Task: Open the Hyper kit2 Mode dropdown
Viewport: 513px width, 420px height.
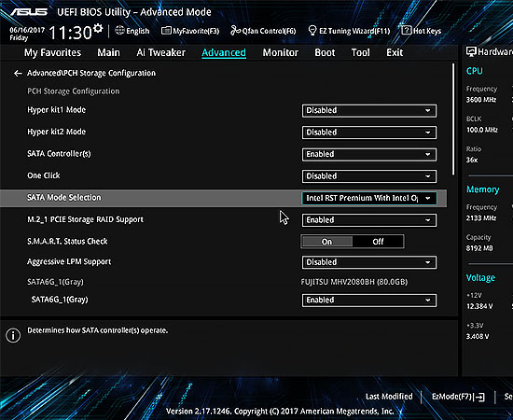Action: [369, 133]
